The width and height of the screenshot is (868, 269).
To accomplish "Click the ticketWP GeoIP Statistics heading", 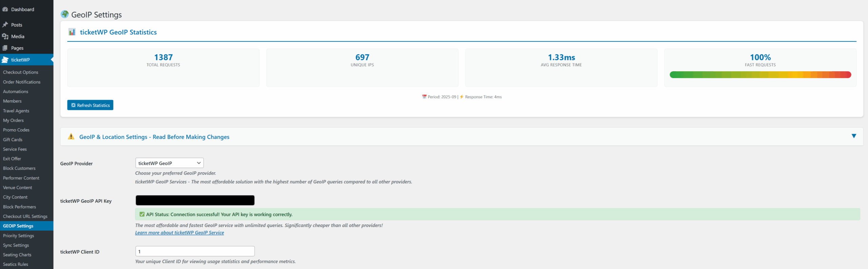I will coord(118,32).
